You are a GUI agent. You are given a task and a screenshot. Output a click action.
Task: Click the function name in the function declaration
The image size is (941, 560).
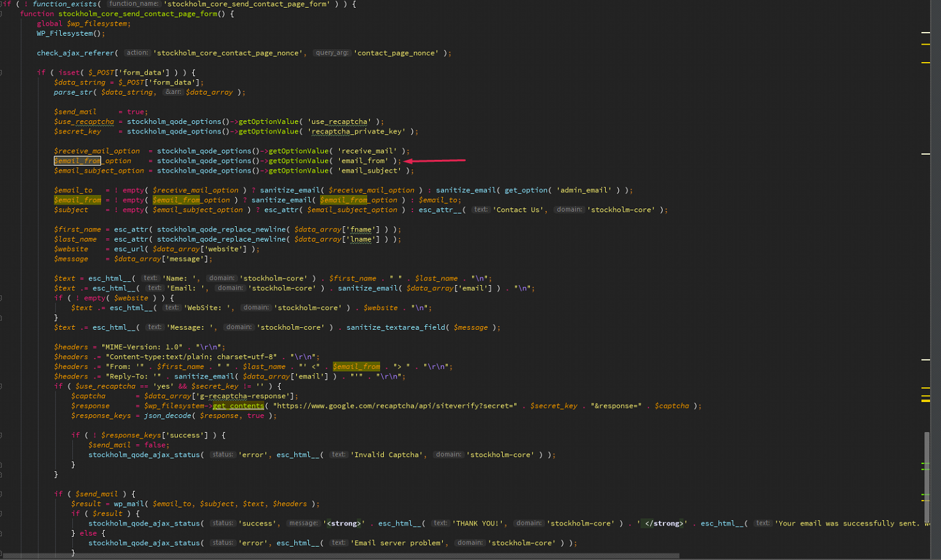pos(137,13)
